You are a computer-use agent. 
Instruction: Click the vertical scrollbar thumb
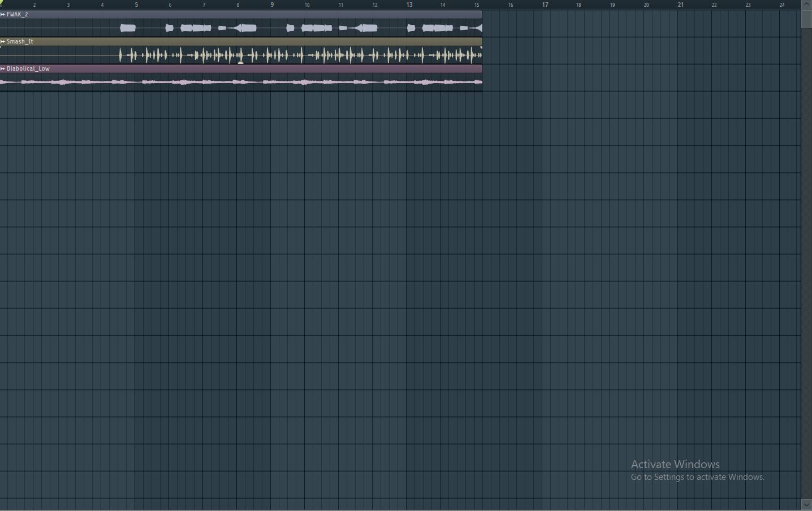(x=806, y=19)
